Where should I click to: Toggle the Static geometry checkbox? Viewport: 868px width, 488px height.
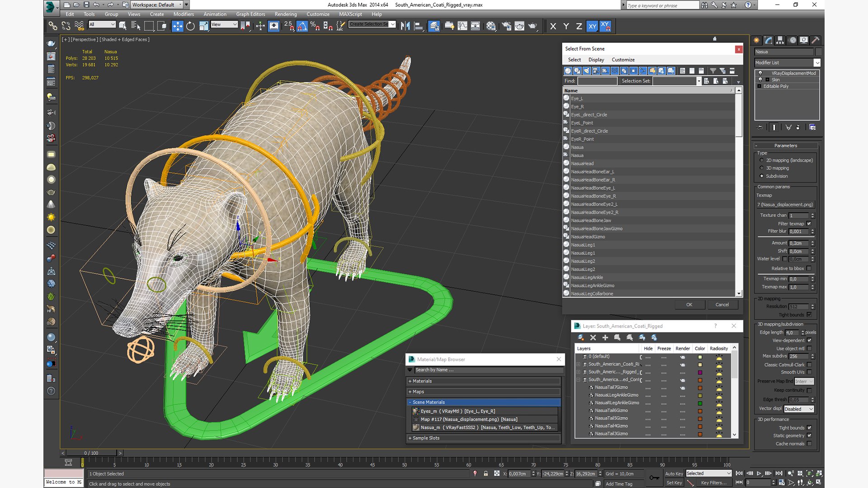pyautogui.click(x=809, y=436)
